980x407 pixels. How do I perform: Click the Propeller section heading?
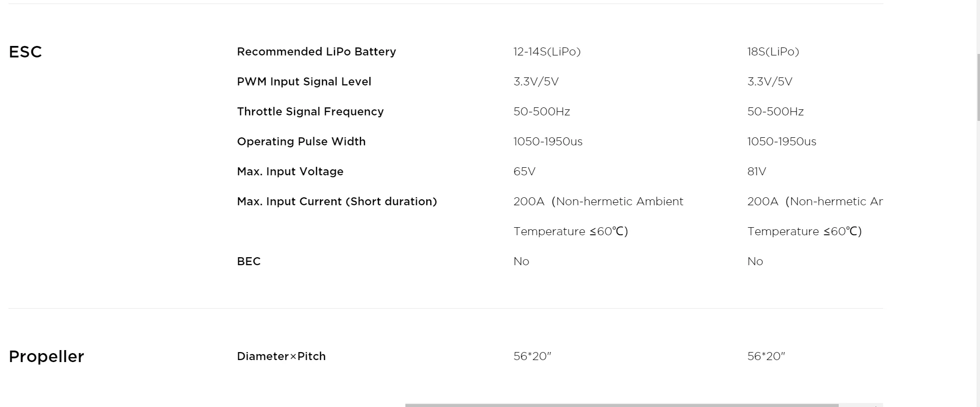click(46, 357)
